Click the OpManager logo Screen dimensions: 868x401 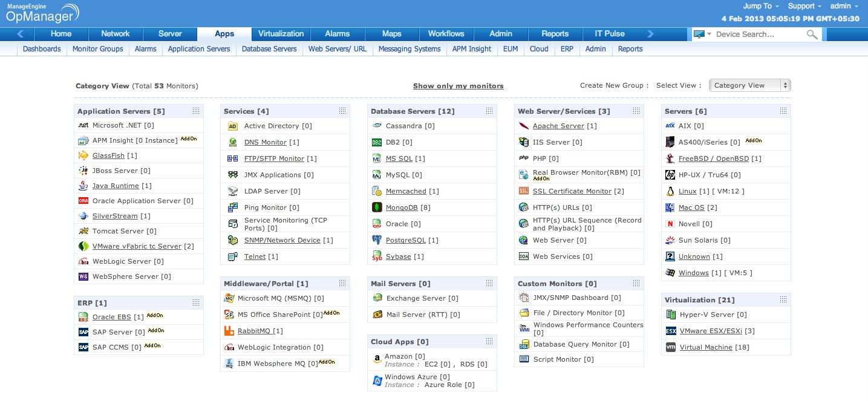(43, 13)
